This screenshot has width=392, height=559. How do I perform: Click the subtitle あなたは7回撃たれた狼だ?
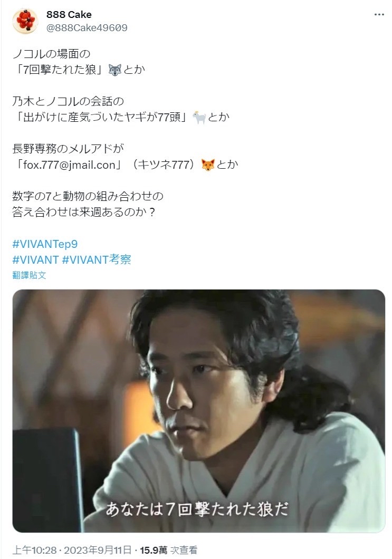[197, 509]
